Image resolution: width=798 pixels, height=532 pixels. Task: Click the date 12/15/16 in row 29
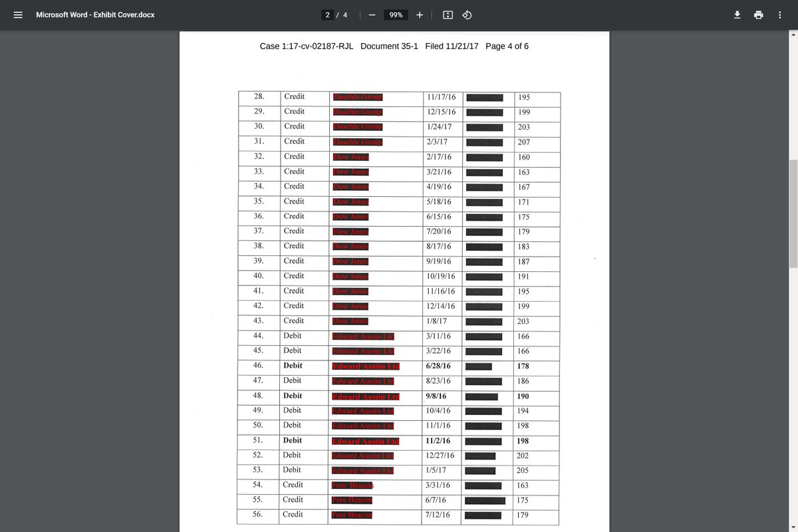(441, 112)
